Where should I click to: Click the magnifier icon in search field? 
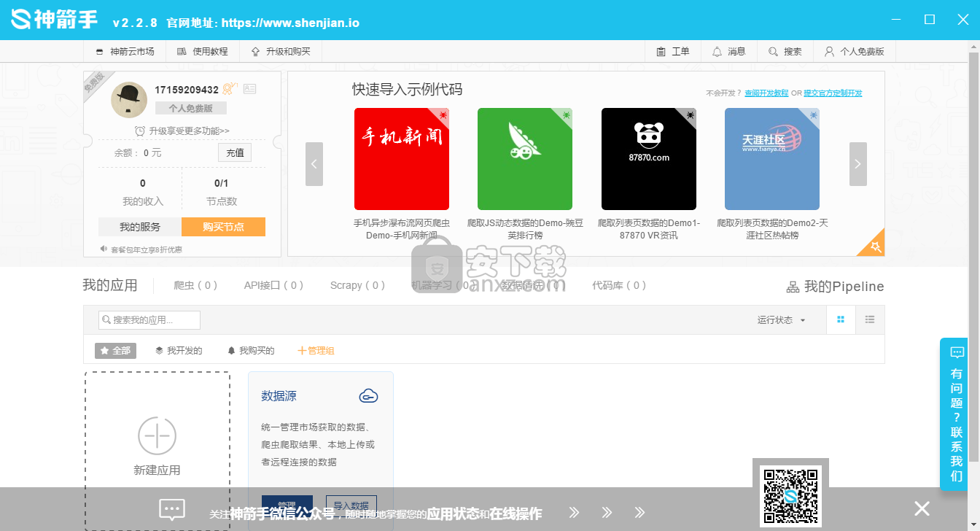click(x=106, y=319)
